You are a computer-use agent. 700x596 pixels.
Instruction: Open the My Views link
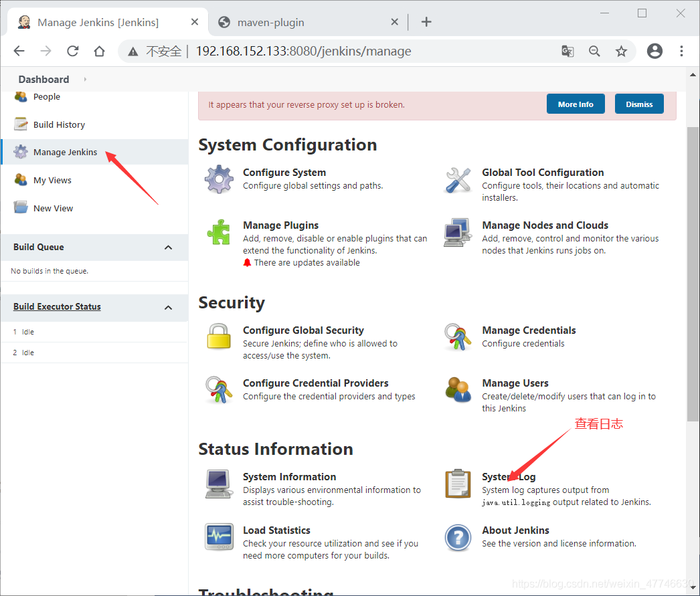pos(52,180)
